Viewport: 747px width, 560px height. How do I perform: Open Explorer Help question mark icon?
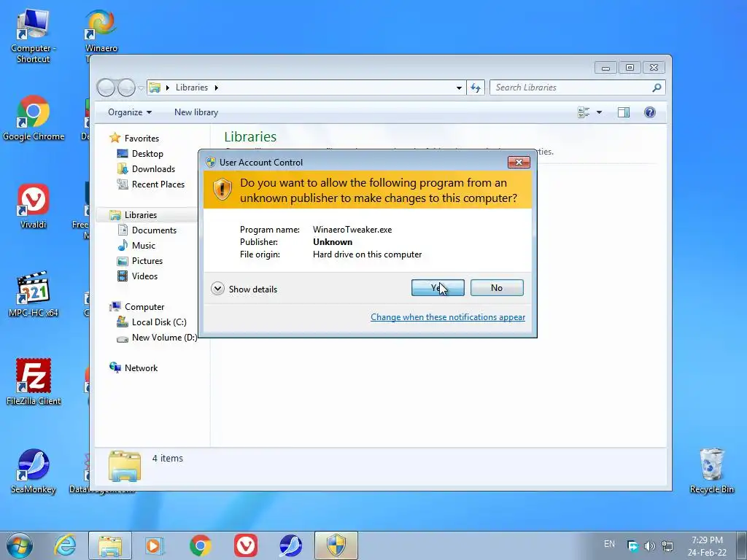click(650, 112)
